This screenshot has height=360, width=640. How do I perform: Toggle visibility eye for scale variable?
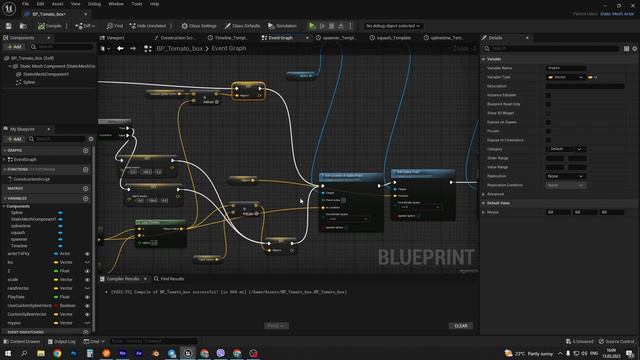87,280
